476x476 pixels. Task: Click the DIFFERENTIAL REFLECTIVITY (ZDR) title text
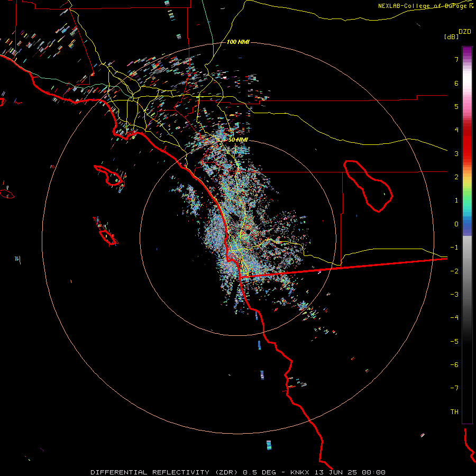pos(165,472)
